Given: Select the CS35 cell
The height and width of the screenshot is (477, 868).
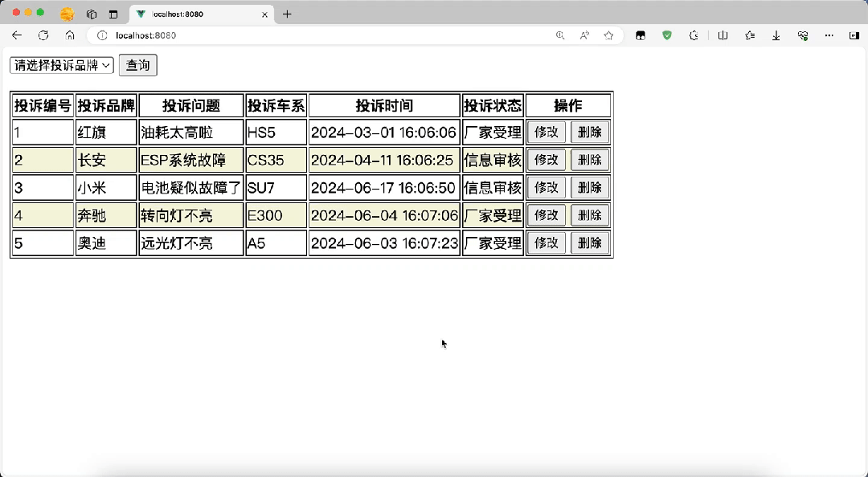Looking at the screenshot, I should tap(276, 160).
